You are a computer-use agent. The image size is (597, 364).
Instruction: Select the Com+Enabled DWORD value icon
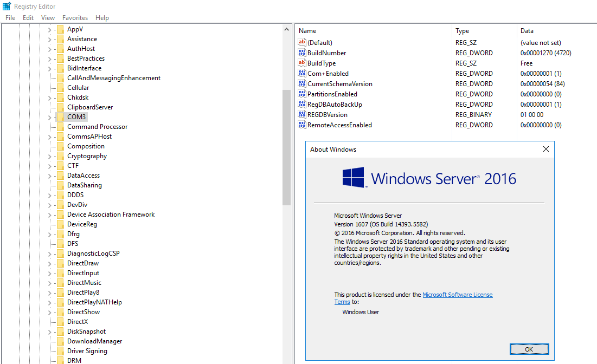[x=302, y=73]
